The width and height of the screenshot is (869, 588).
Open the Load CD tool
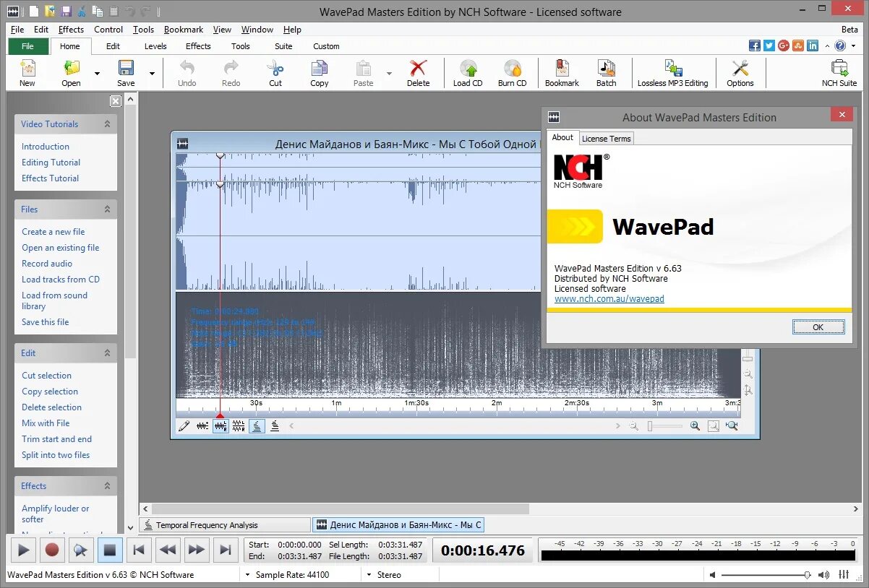(468, 73)
